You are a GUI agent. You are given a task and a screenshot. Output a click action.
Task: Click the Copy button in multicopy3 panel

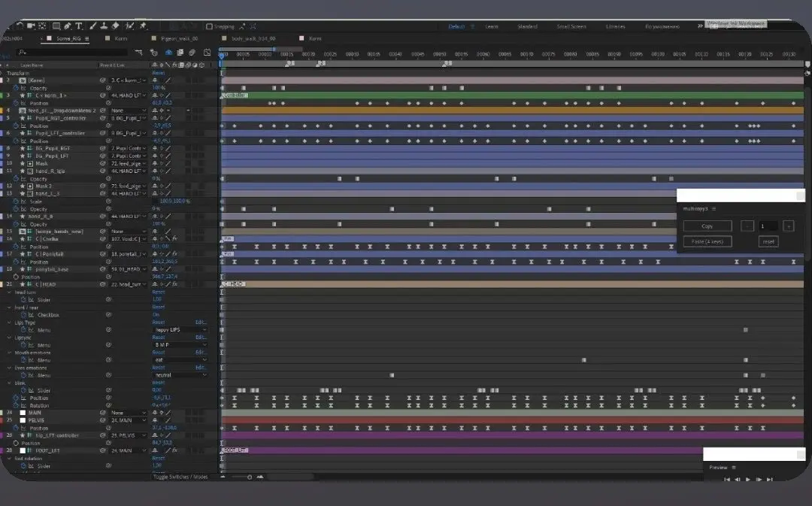coord(707,226)
